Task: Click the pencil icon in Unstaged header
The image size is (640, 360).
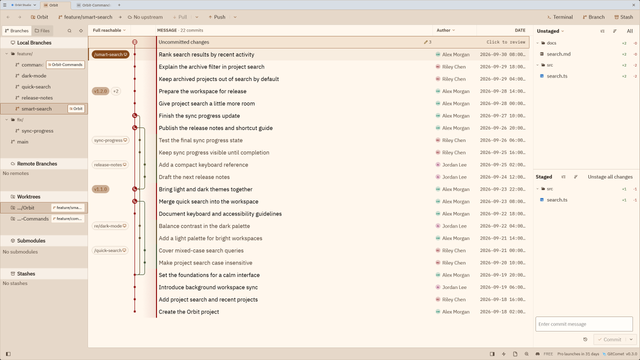Action: [x=615, y=31]
